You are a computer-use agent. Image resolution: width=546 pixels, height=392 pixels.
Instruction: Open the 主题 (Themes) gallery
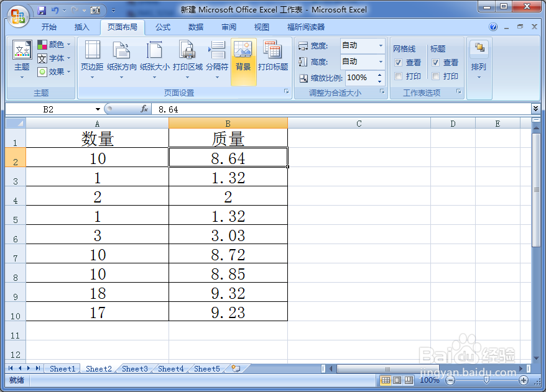pyautogui.click(x=21, y=57)
